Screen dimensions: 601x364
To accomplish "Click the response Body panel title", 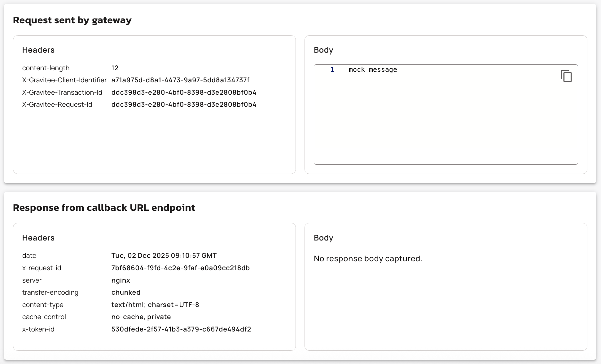I will coord(323,238).
